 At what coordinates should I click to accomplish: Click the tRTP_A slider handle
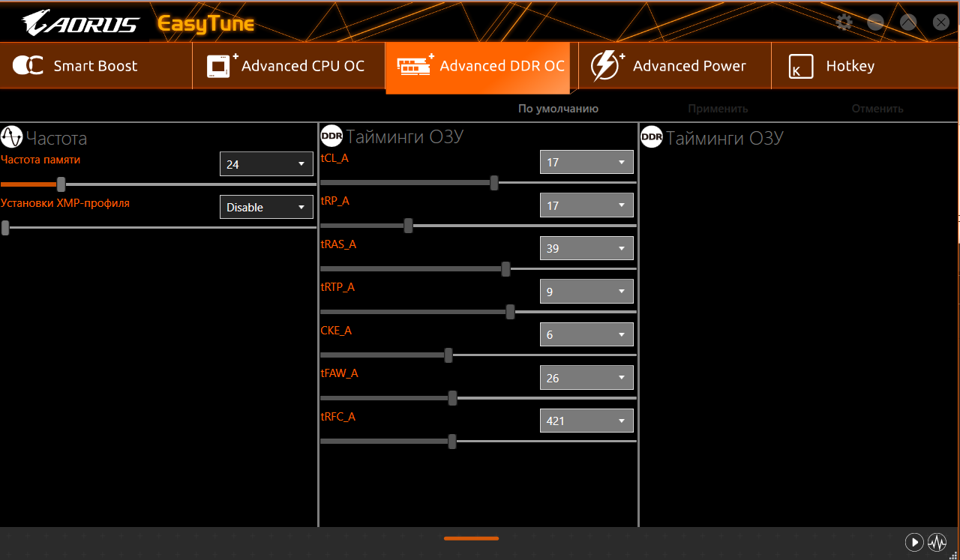tap(510, 312)
